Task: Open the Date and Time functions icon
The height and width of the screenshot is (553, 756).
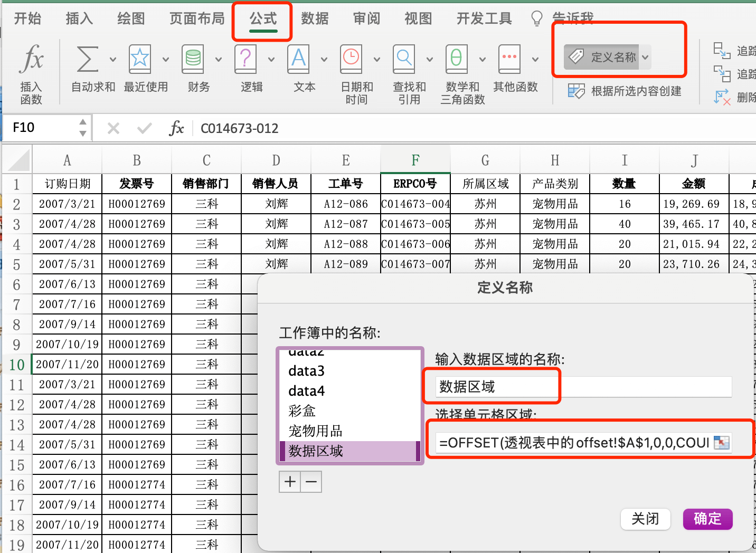Action: pos(351,59)
